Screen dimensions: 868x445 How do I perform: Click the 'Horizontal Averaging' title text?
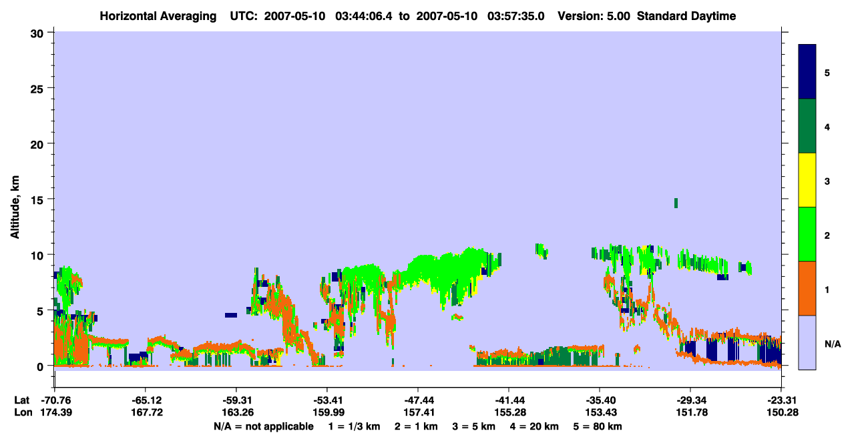click(158, 16)
